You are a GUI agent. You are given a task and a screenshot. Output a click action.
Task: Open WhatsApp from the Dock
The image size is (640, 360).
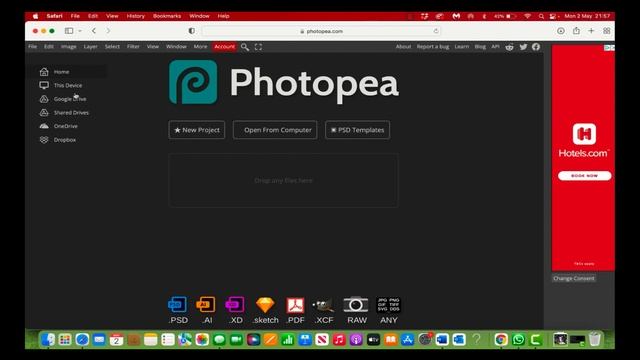click(x=518, y=340)
